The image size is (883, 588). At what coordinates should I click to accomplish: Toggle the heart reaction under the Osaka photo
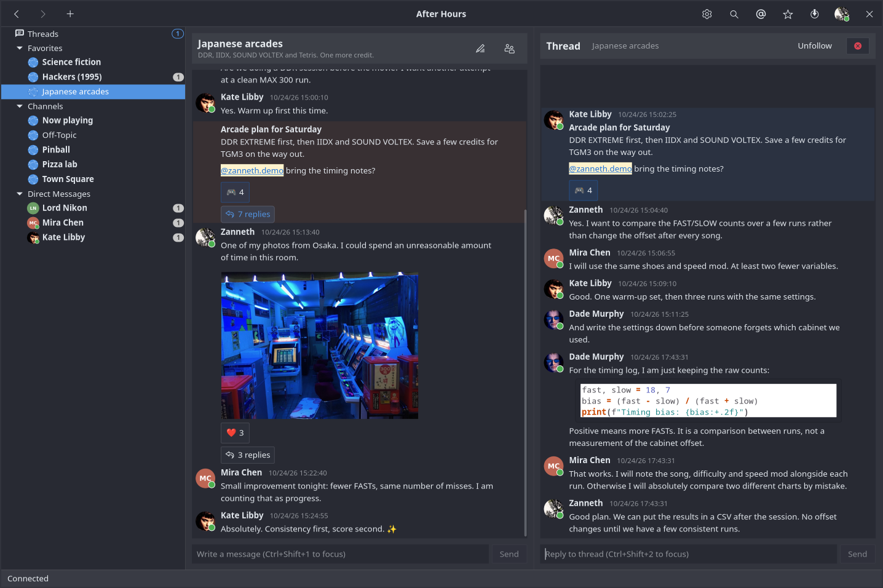(236, 433)
